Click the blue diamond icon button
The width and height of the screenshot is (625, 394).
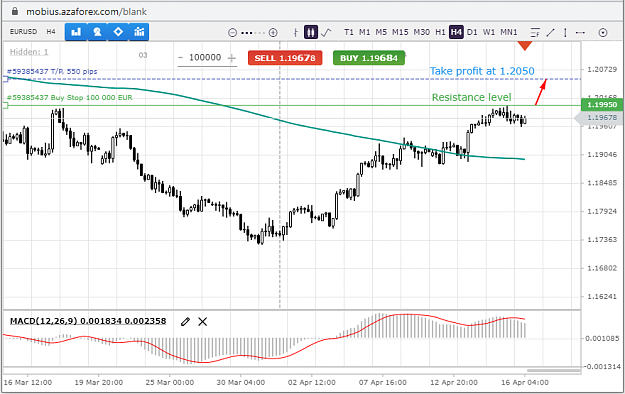118,32
